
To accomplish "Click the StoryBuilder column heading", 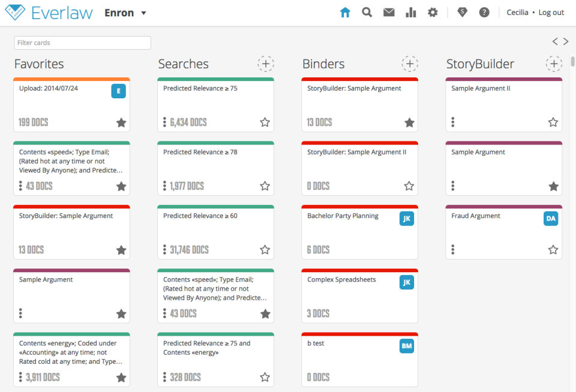I will click(480, 64).
